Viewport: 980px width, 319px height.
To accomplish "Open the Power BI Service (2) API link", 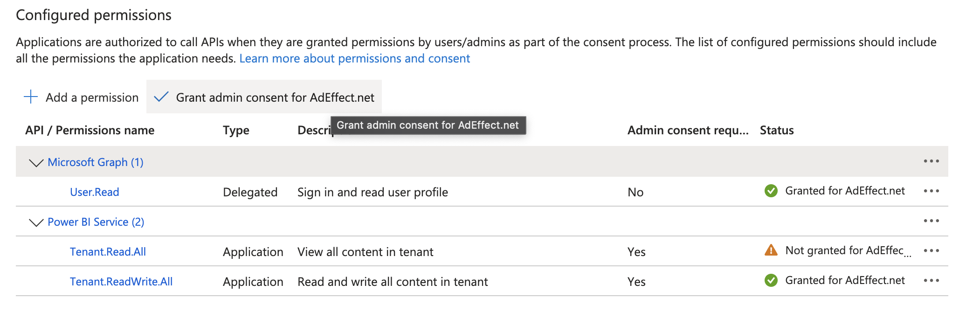I will 96,222.
